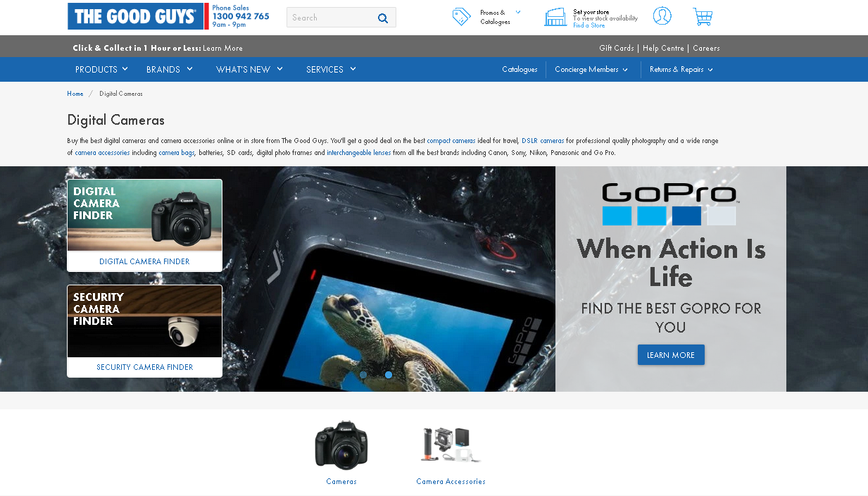Image resolution: width=868 pixels, height=496 pixels.
Task: Expand the Brands menu
Action: [x=170, y=69]
